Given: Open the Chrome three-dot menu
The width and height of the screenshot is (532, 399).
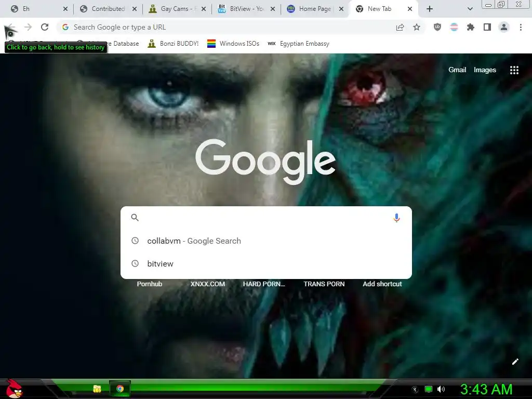Looking at the screenshot, I should point(521,27).
